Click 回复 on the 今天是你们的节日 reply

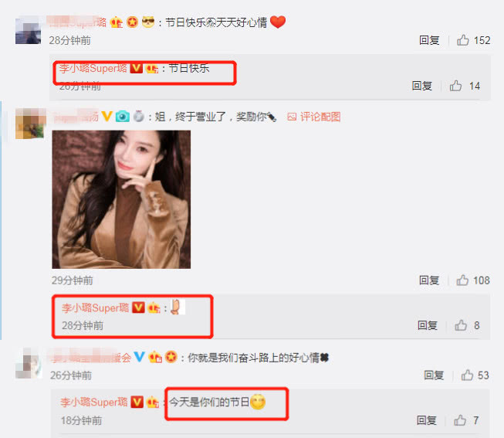[427, 420]
